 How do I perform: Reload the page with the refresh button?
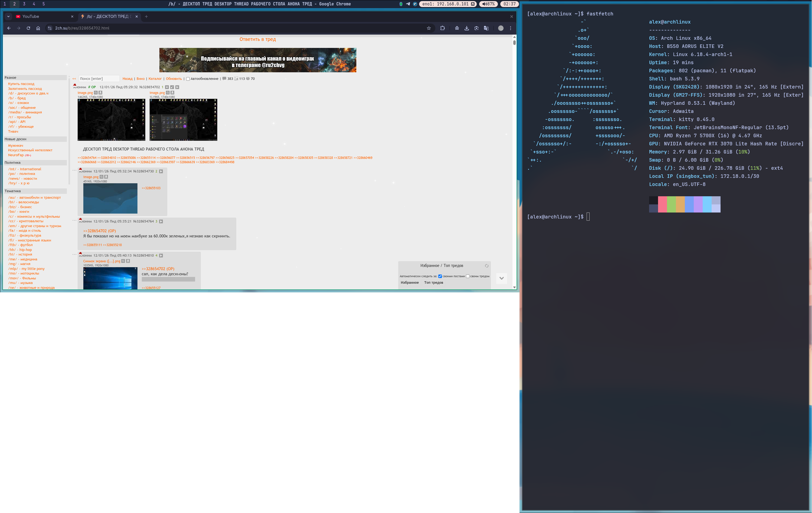pyautogui.click(x=28, y=28)
